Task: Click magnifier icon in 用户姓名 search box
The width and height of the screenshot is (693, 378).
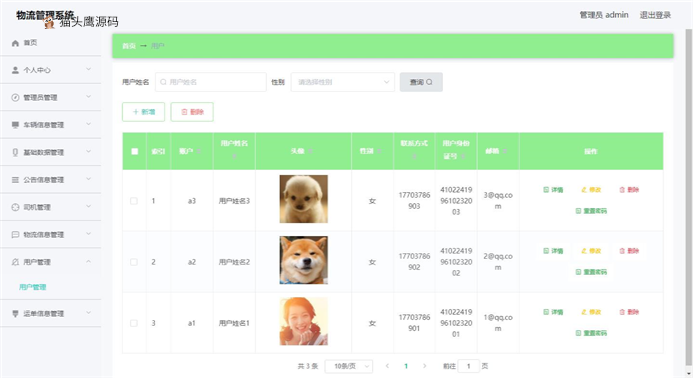Action: pos(163,82)
